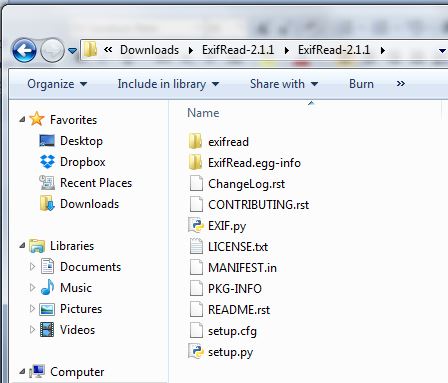Open address bar history dropdown at right
Viewport: 448px width, 383px height.
[442, 51]
